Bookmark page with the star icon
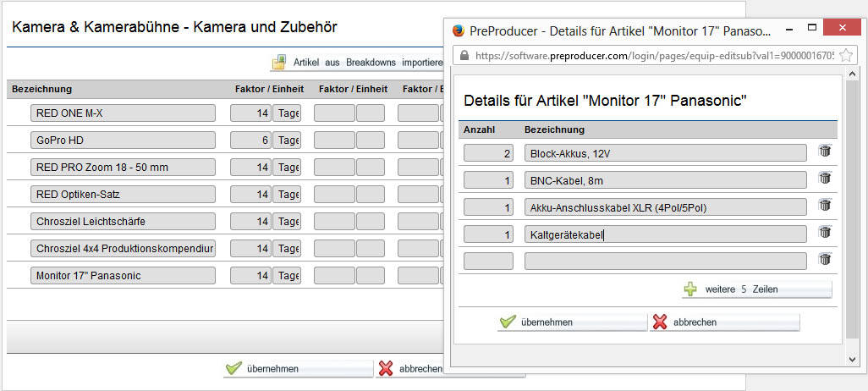This screenshot has width=868, height=391. point(845,55)
